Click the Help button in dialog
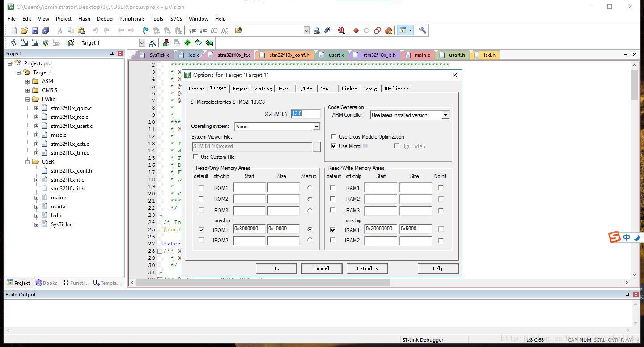This screenshot has height=347, width=644. coord(438,268)
